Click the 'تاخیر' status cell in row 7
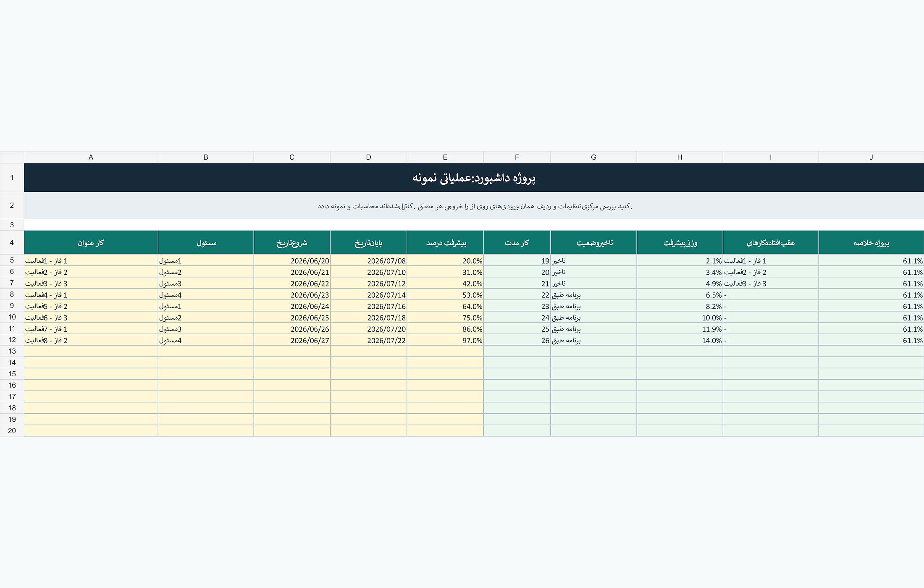Image resolution: width=924 pixels, height=588 pixels. (593, 283)
